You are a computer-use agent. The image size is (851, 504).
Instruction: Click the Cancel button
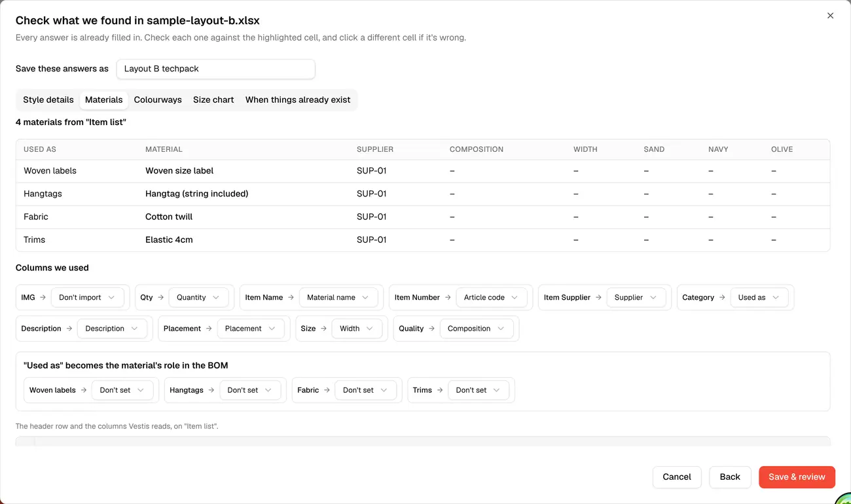click(x=677, y=477)
